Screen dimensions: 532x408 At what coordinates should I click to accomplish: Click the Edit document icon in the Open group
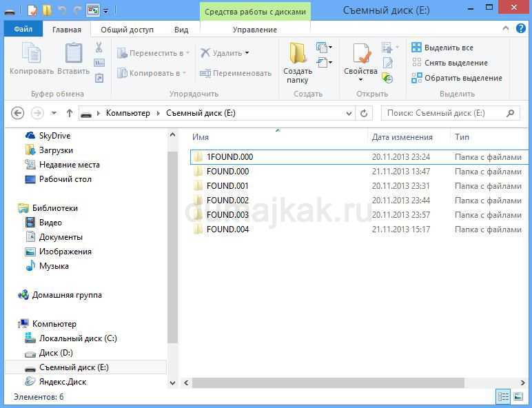point(387,63)
